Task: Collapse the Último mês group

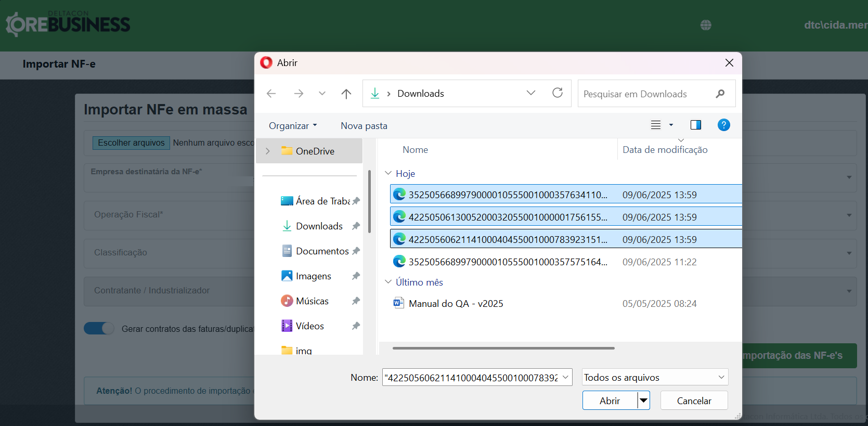Action: [x=388, y=282]
